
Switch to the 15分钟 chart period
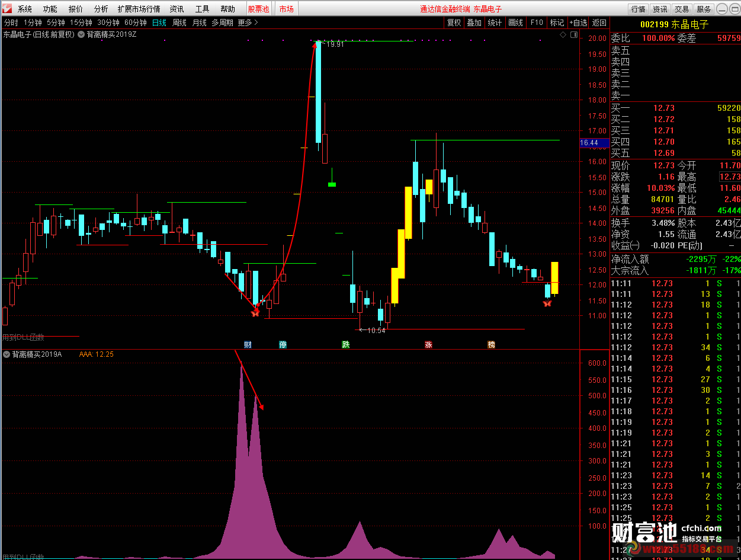tap(81, 23)
